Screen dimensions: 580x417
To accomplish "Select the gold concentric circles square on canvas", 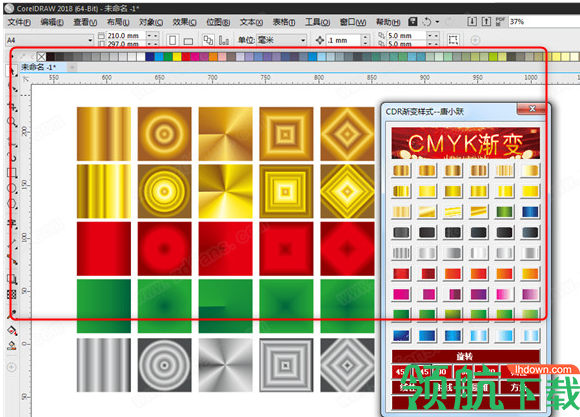I will [165, 134].
